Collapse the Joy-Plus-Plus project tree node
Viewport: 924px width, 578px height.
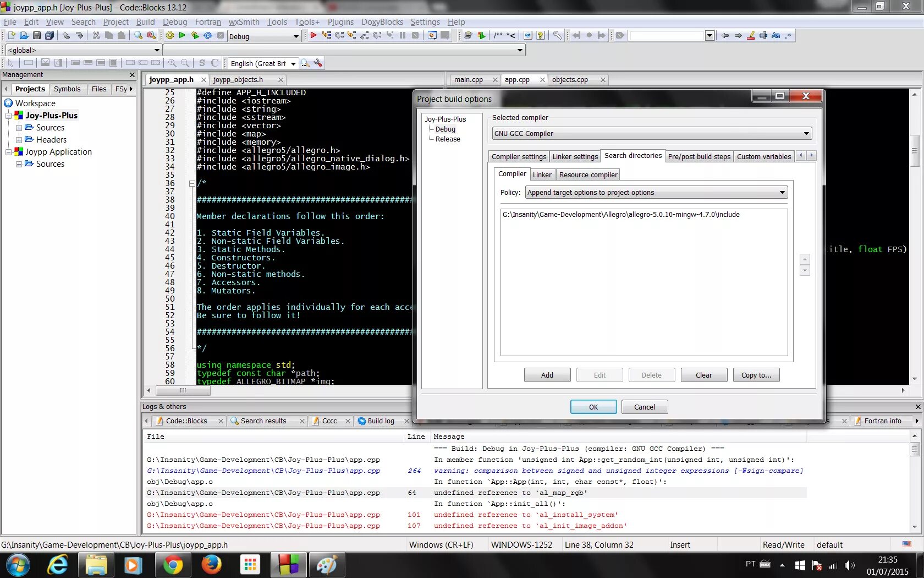click(x=9, y=116)
